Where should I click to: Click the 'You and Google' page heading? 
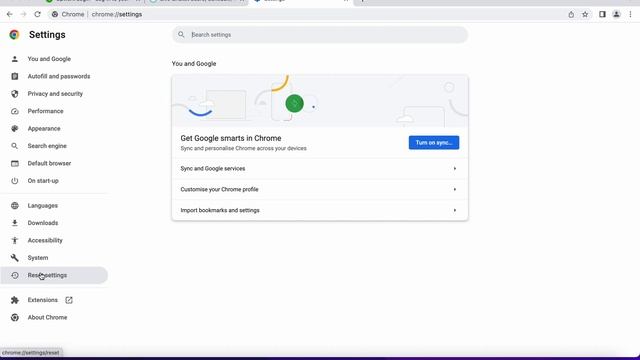coord(194,64)
